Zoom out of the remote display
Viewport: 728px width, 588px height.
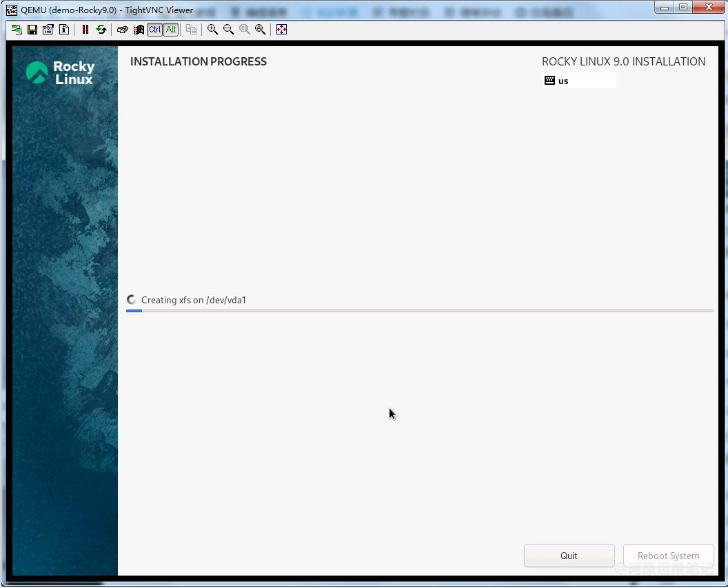[x=228, y=30]
